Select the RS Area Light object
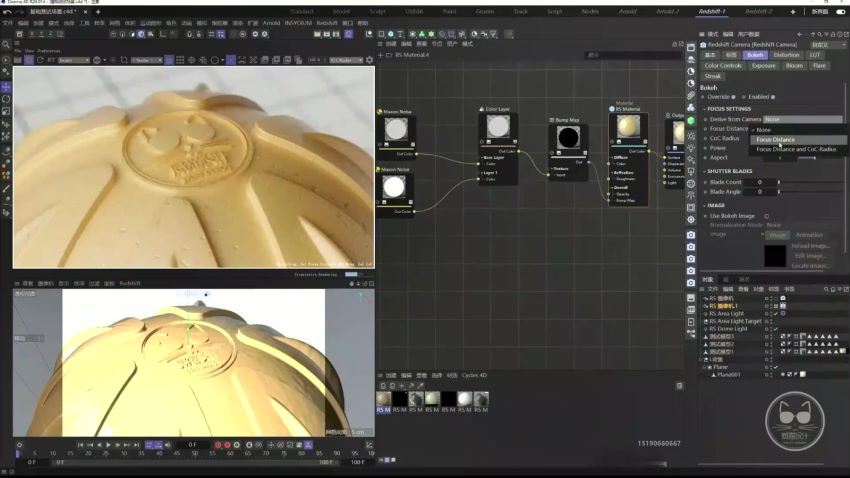 pos(726,314)
